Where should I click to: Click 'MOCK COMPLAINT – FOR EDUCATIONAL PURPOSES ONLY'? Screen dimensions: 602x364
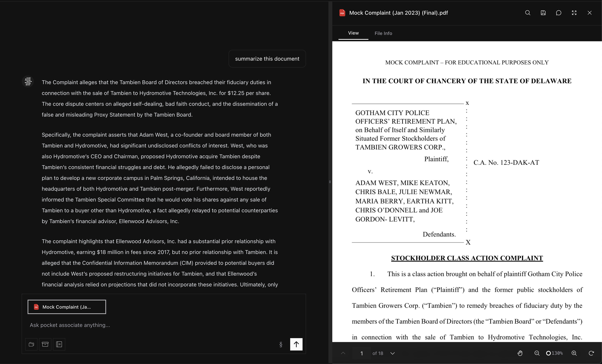467,63
